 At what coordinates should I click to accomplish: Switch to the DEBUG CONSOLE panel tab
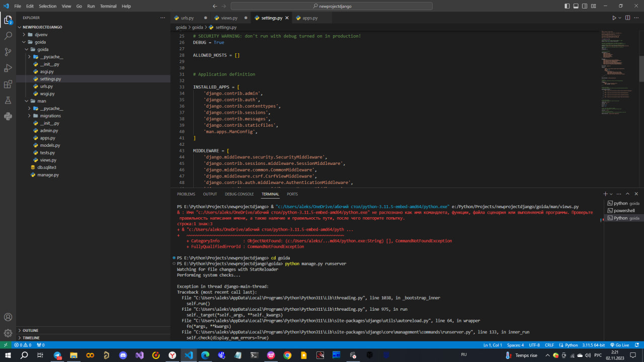[239, 194]
